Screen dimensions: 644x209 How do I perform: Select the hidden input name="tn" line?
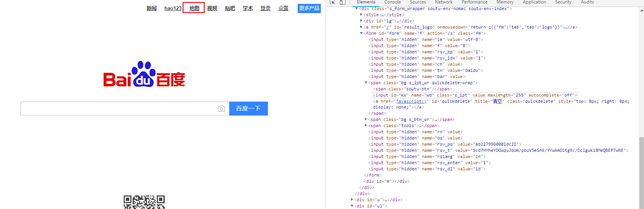(426, 70)
